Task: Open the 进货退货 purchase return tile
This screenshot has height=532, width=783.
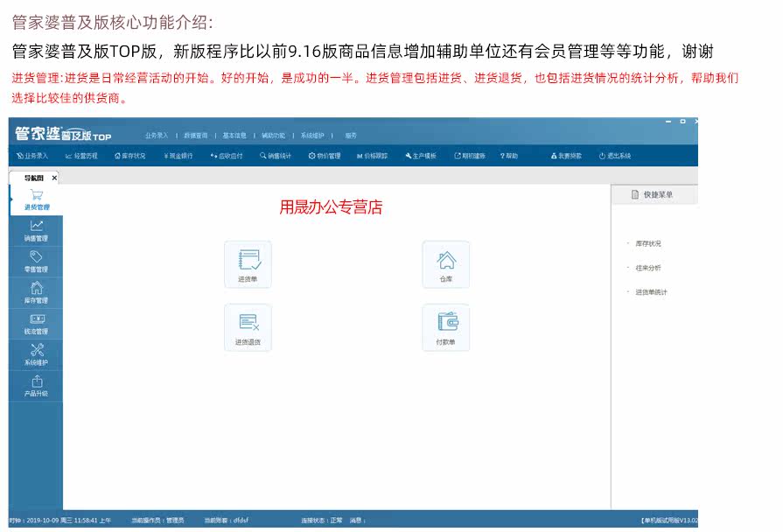Action: tap(248, 328)
